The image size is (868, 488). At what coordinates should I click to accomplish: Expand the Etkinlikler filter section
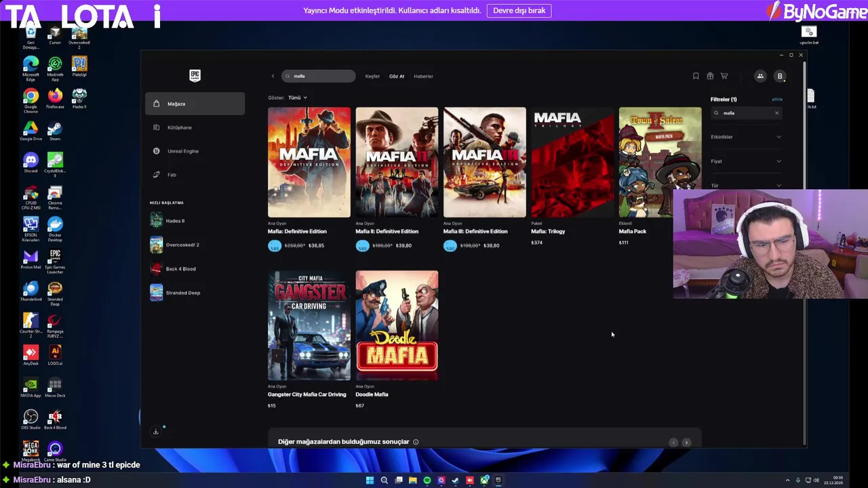[746, 137]
